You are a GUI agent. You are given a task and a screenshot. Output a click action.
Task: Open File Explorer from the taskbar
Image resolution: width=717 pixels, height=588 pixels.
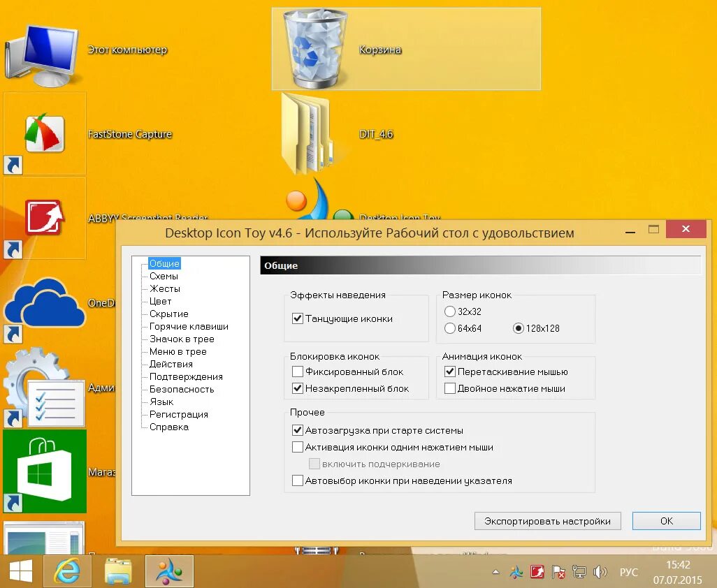coord(118,571)
